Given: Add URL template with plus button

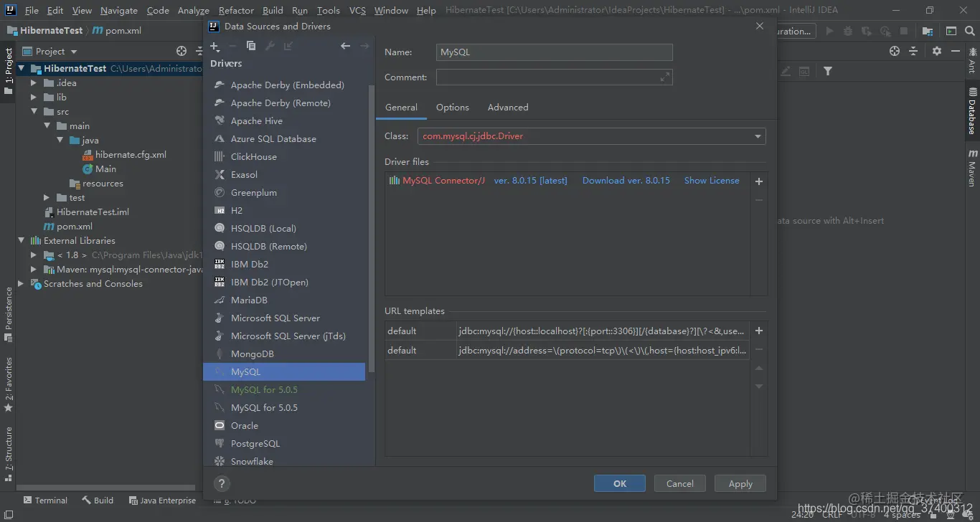Looking at the screenshot, I should tap(759, 331).
